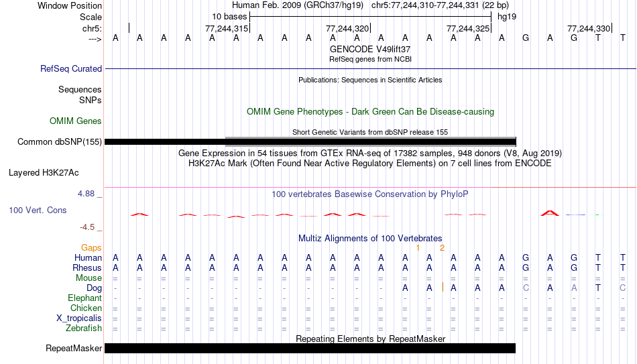
Task: Select the Rhesus species row label
Action: [87, 268]
